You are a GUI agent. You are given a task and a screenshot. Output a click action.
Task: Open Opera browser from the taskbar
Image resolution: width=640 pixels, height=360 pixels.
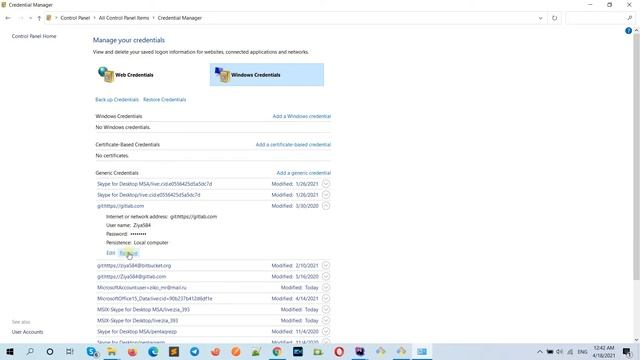pos(339,351)
